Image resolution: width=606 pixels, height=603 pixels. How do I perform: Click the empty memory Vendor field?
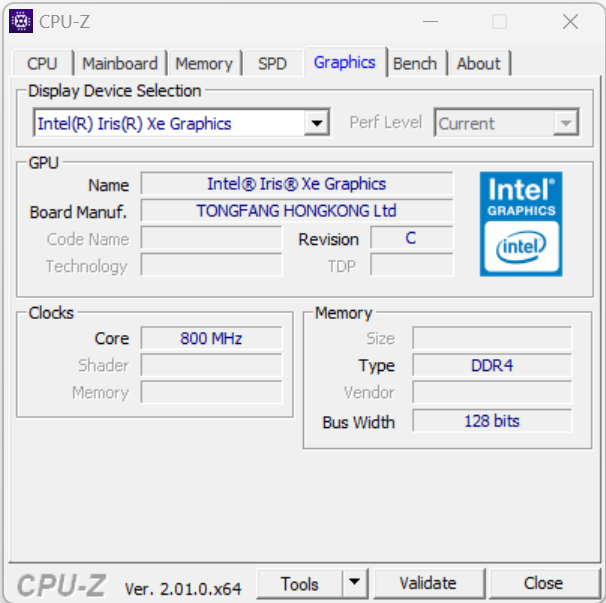(492, 392)
